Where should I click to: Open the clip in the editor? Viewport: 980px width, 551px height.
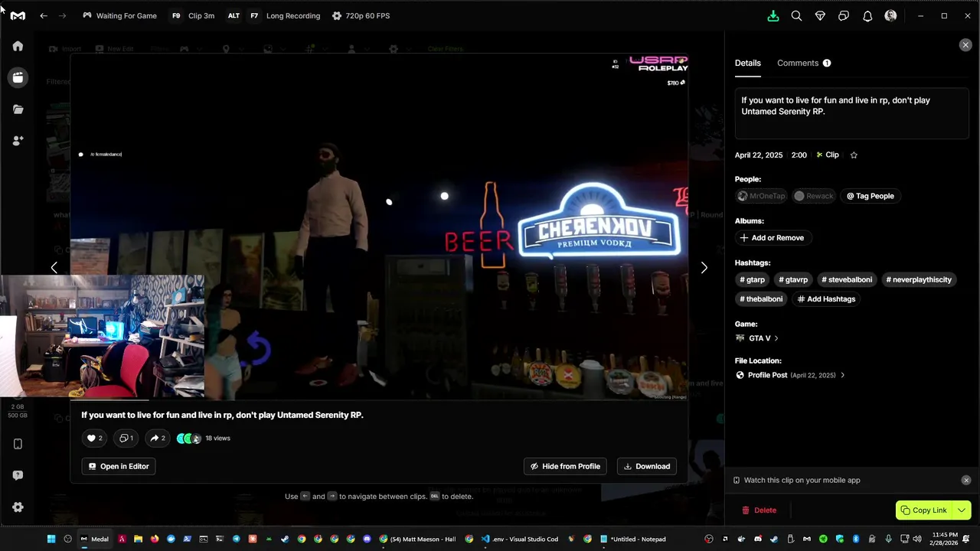[119, 466]
